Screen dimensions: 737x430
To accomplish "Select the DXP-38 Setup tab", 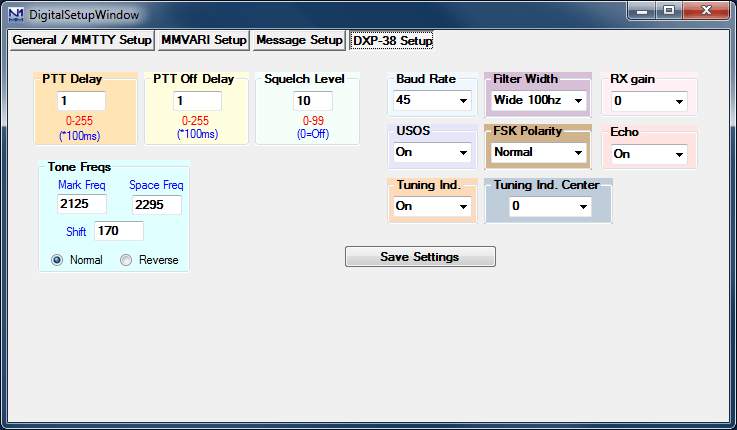I will (x=392, y=40).
